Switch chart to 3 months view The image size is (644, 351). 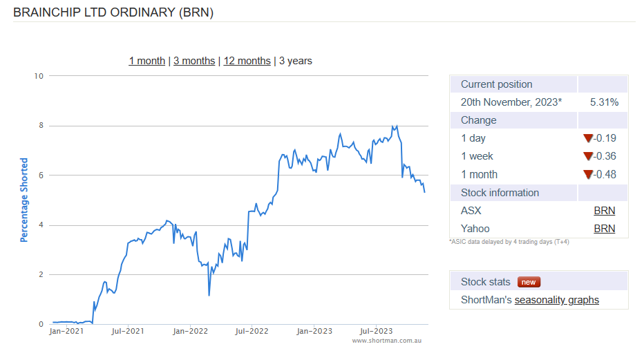pyautogui.click(x=194, y=61)
